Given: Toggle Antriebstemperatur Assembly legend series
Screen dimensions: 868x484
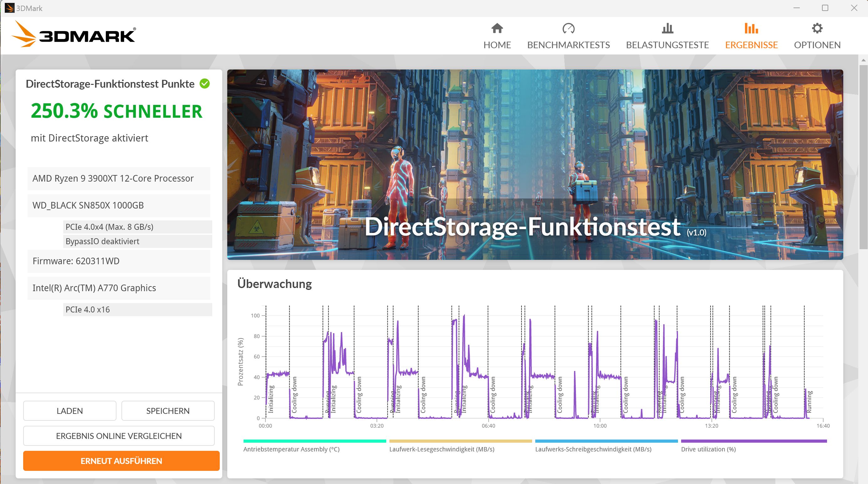Looking at the screenshot, I should [x=291, y=449].
